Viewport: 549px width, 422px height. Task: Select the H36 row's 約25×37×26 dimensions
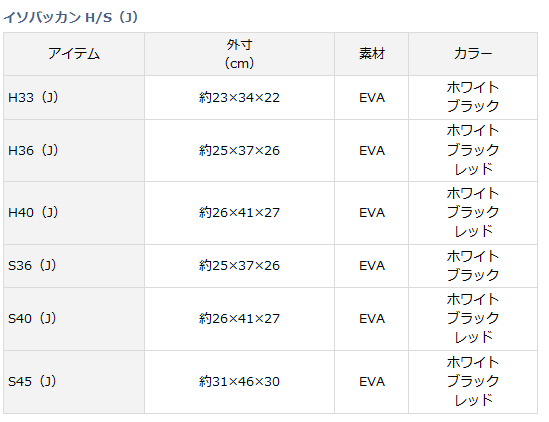click(239, 151)
